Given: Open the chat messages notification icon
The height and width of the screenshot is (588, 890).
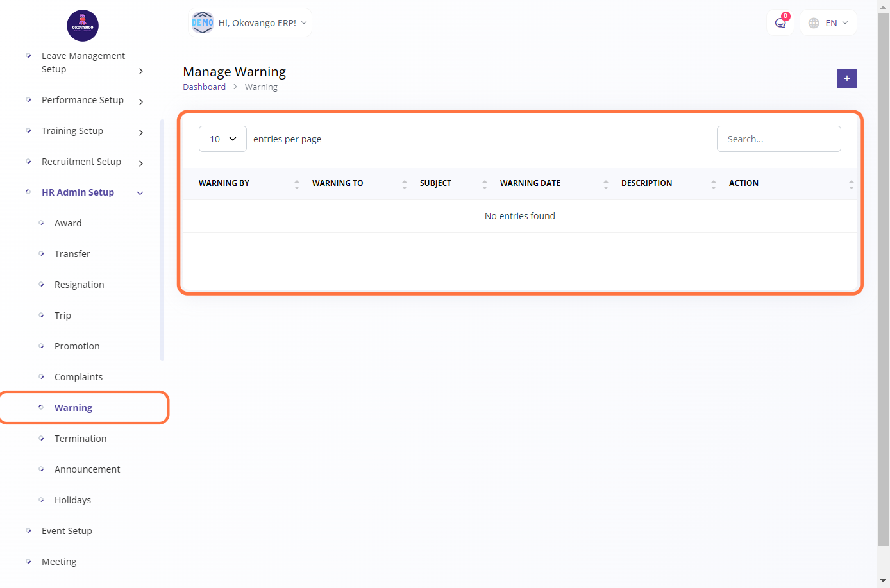Looking at the screenshot, I should click(x=780, y=23).
